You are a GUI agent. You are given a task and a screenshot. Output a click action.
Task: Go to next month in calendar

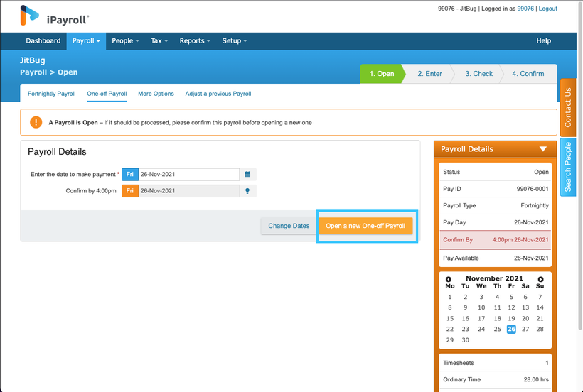coord(540,279)
